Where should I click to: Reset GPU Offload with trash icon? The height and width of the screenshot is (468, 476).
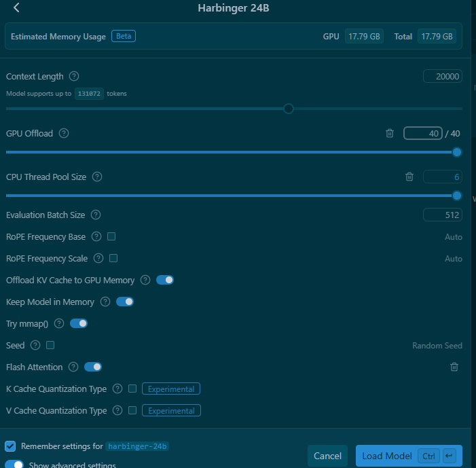[390, 133]
